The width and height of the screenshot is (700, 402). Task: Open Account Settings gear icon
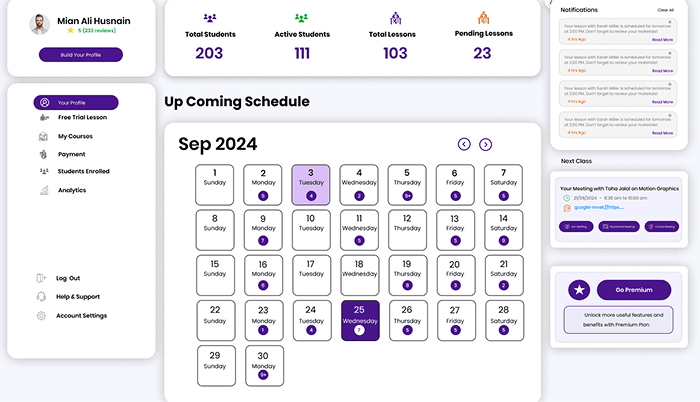click(x=41, y=316)
